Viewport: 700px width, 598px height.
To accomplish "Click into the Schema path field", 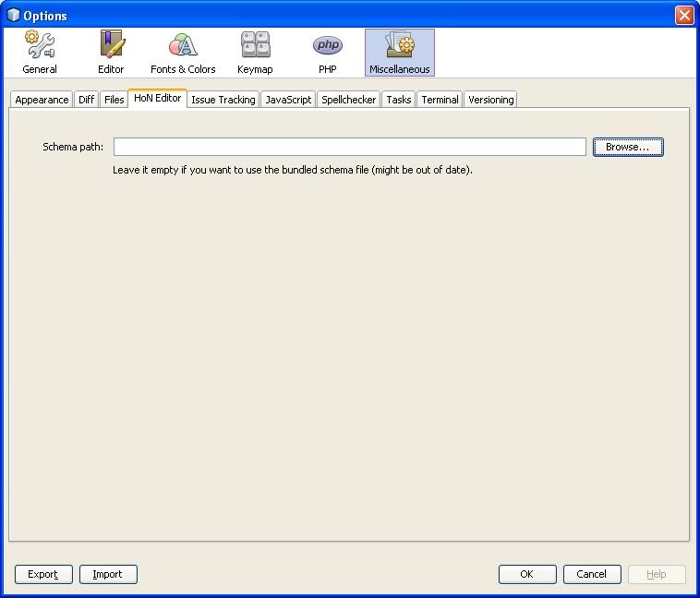I will point(349,147).
